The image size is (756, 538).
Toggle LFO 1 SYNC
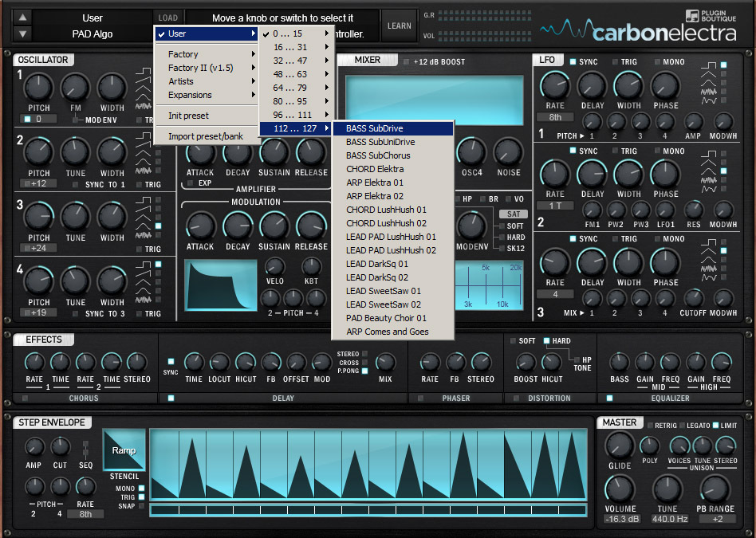[x=573, y=61]
